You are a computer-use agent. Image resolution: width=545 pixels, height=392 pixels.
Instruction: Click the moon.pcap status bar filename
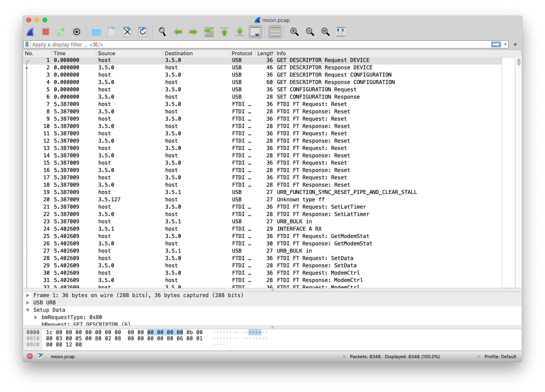63,357
